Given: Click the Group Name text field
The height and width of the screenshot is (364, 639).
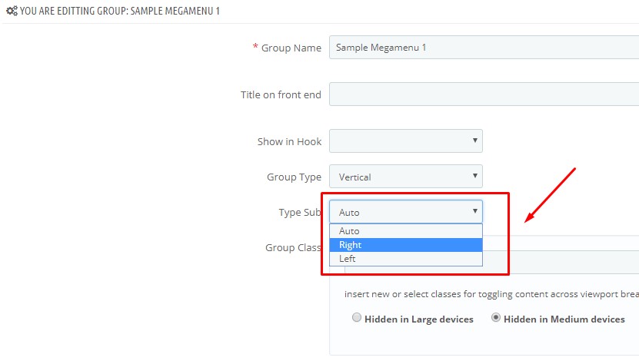Looking at the screenshot, I should (484, 48).
